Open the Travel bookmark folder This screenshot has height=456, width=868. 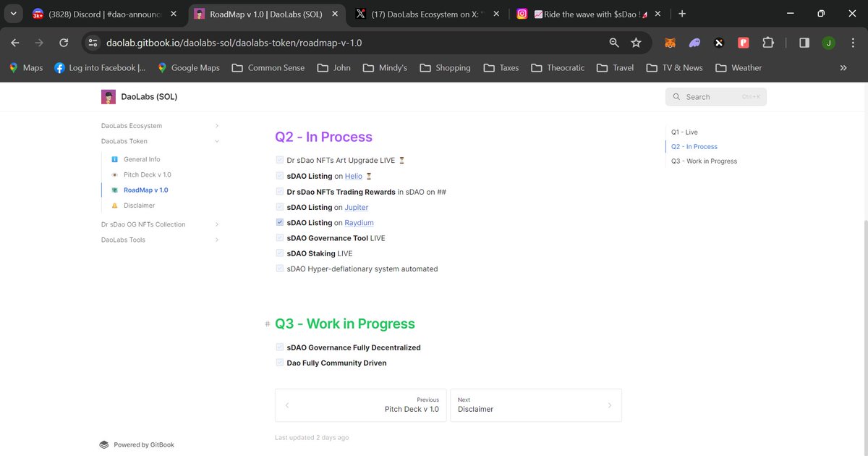tap(615, 67)
